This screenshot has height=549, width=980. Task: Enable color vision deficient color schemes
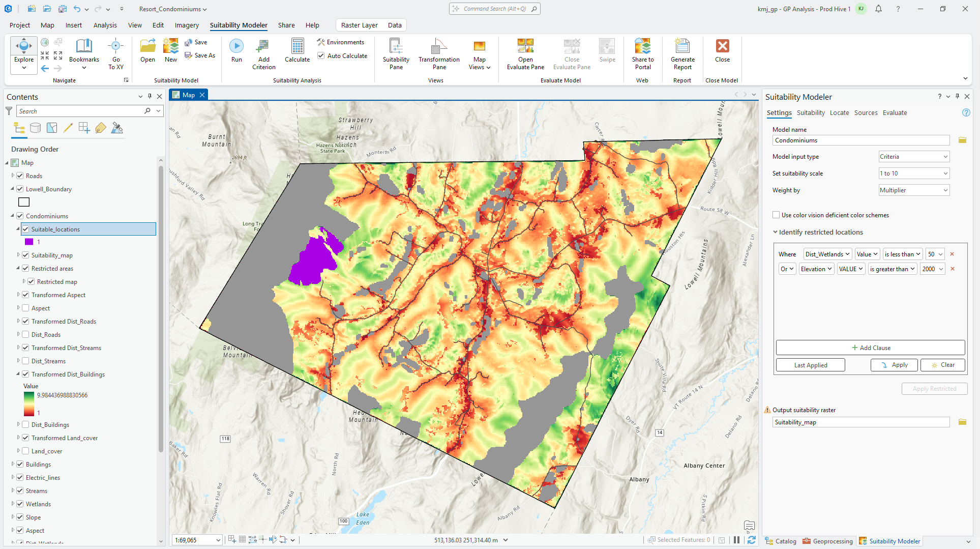click(776, 215)
